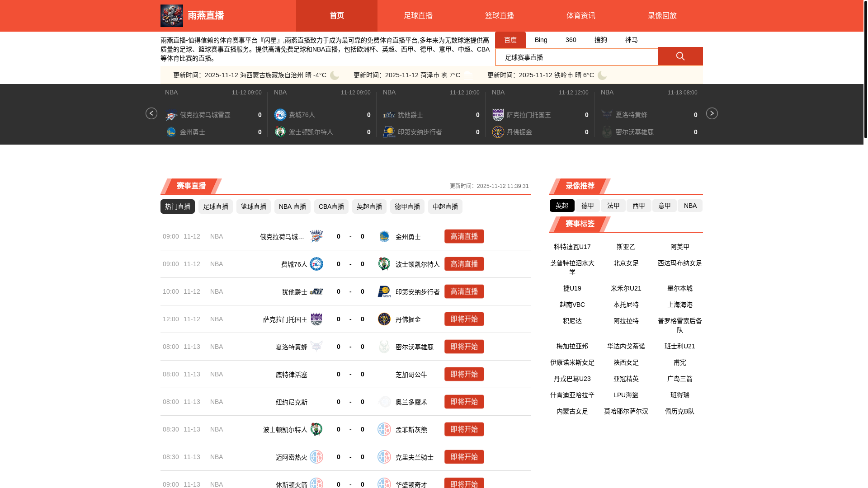Select 搜狗 search engine tab
868x488 pixels.
pyautogui.click(x=601, y=40)
